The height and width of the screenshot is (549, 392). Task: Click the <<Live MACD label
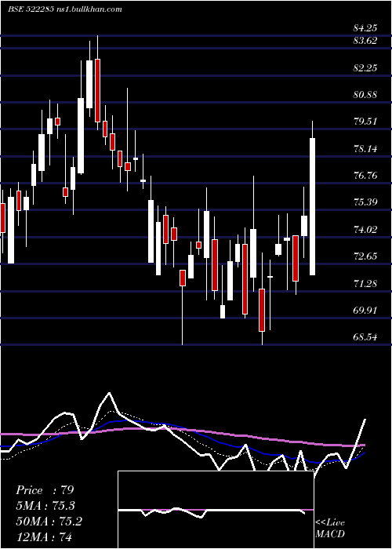[x=330, y=528]
